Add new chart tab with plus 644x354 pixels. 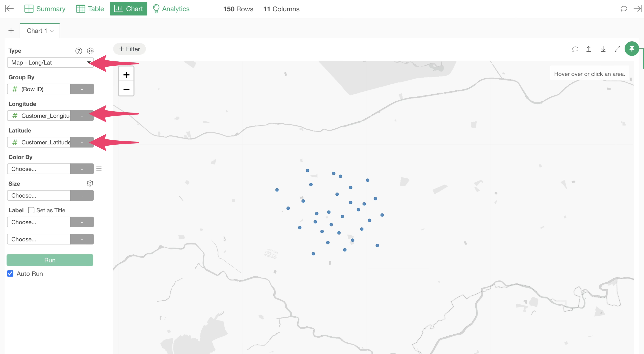[x=11, y=30]
